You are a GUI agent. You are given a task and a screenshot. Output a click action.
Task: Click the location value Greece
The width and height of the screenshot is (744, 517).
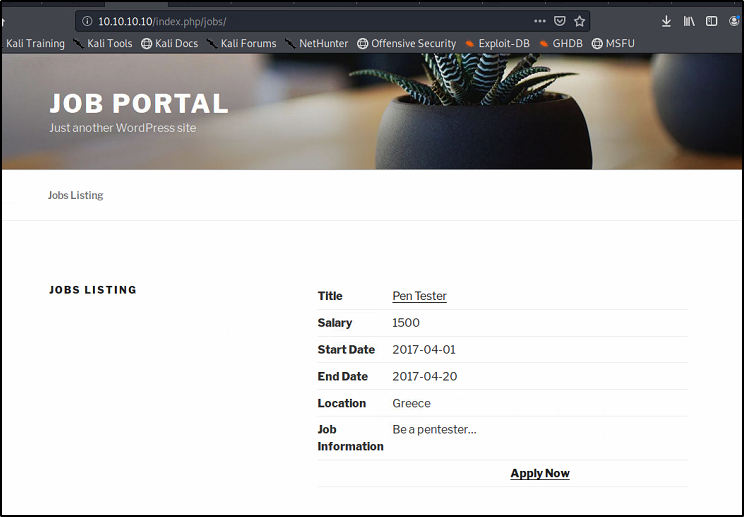coord(411,404)
